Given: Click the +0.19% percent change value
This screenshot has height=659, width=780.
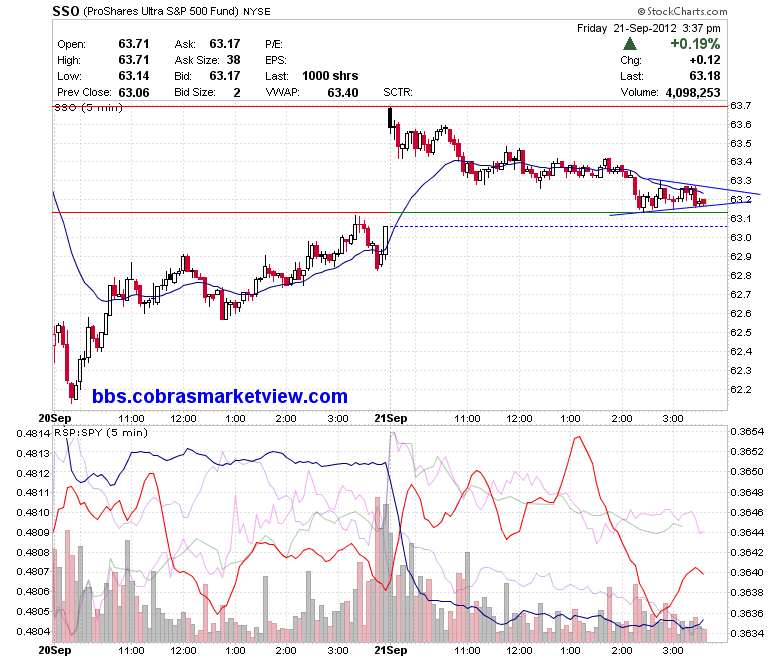Looking at the screenshot, I should (695, 44).
